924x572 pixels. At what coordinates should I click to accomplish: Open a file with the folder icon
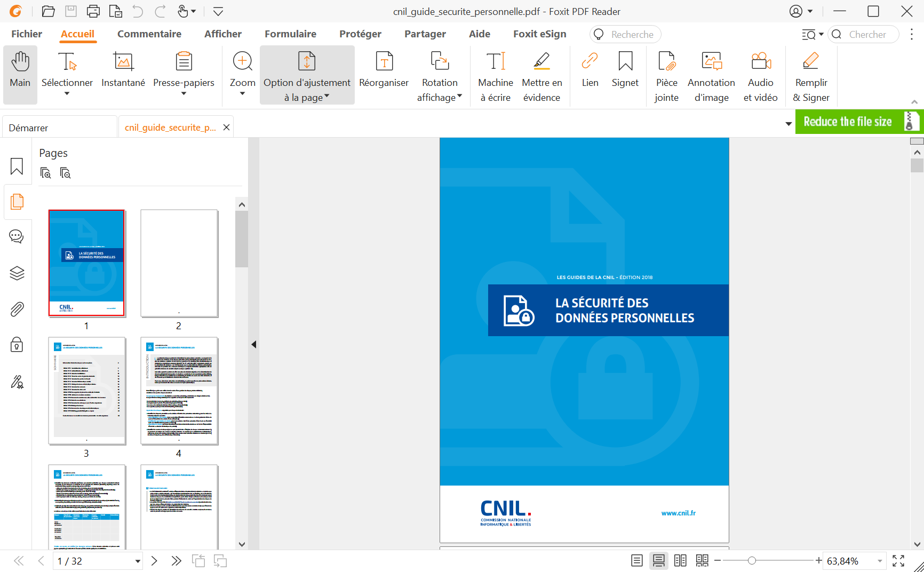tap(49, 11)
